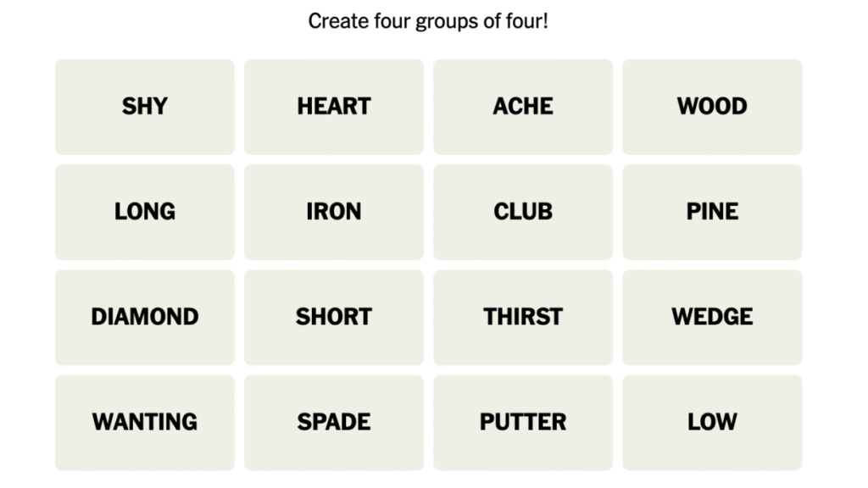868x488 pixels.
Task: Pick the WOOD word tile
Action: coord(712,107)
